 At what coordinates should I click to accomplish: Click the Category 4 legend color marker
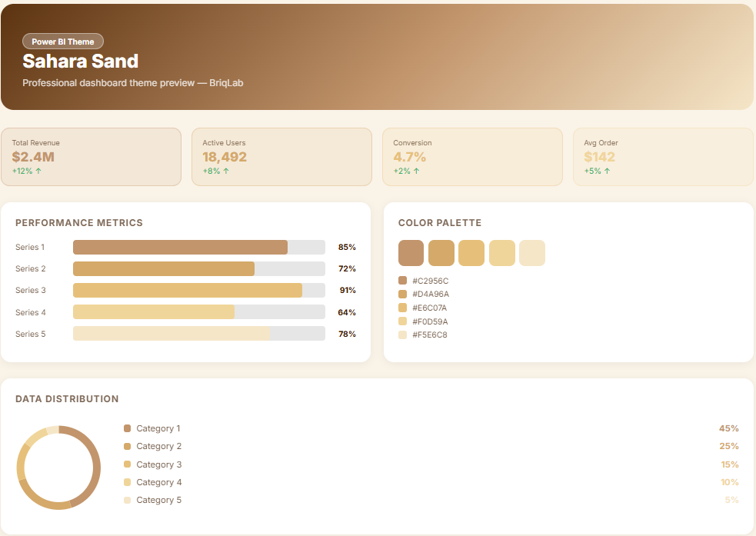128,482
